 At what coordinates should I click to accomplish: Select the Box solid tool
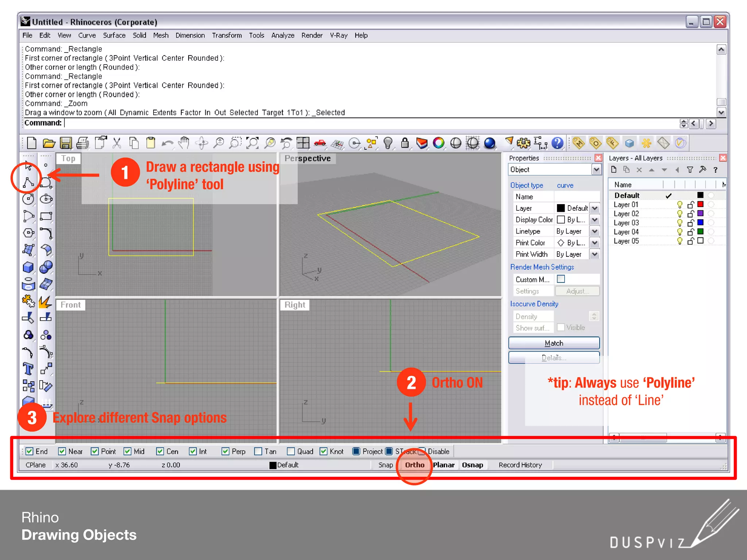tap(28, 267)
